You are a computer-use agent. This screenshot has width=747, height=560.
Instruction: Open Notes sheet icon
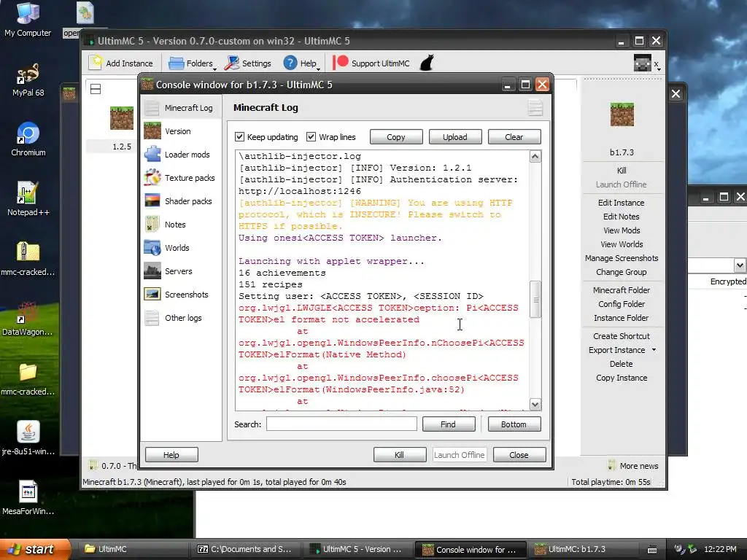[x=152, y=225]
